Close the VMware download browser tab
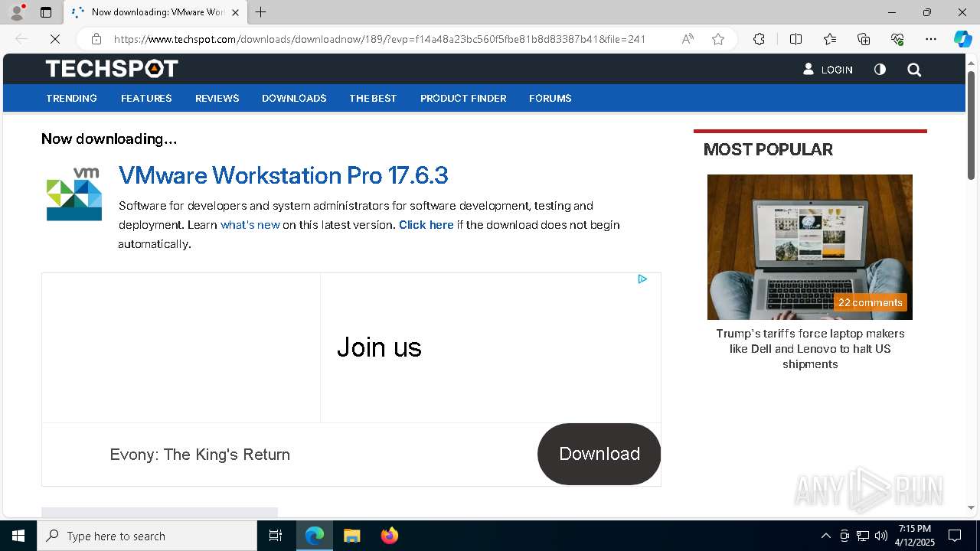980x551 pixels. pos(235,12)
